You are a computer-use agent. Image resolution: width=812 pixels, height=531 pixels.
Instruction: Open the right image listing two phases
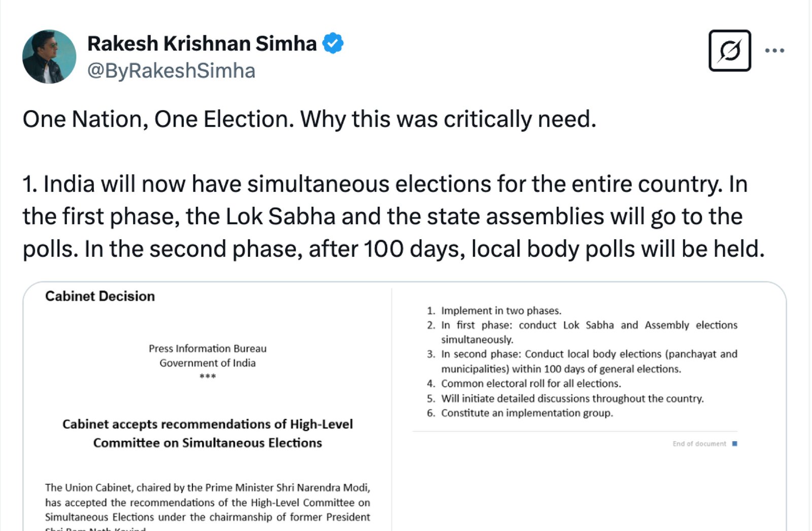click(589, 407)
